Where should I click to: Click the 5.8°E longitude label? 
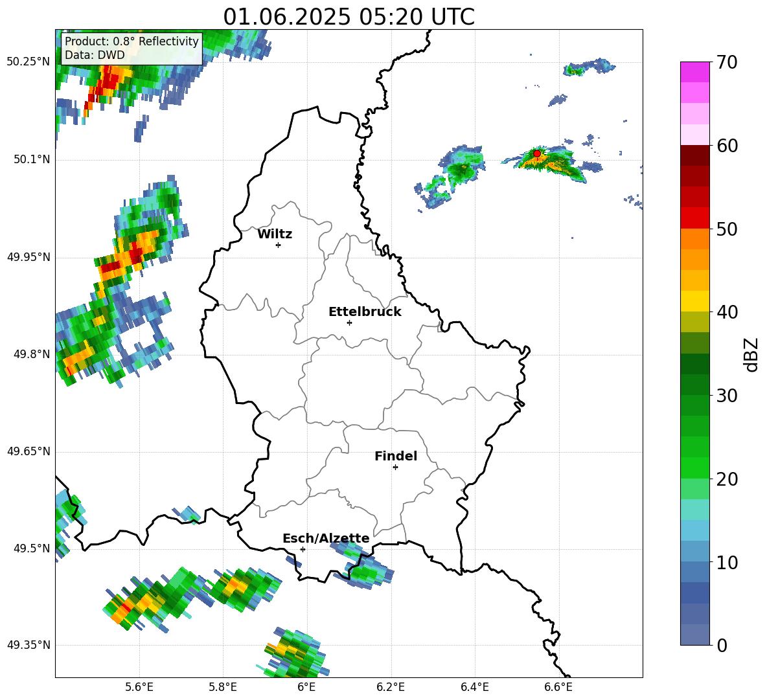[x=223, y=687]
